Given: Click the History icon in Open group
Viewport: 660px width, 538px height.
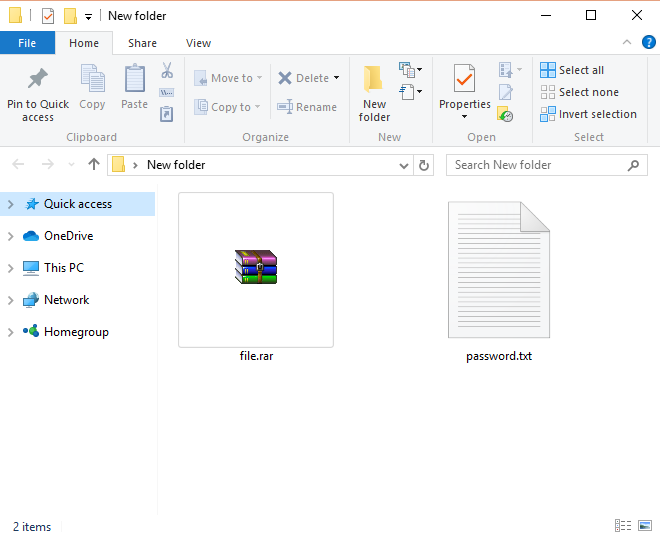Looking at the screenshot, I should (x=505, y=114).
